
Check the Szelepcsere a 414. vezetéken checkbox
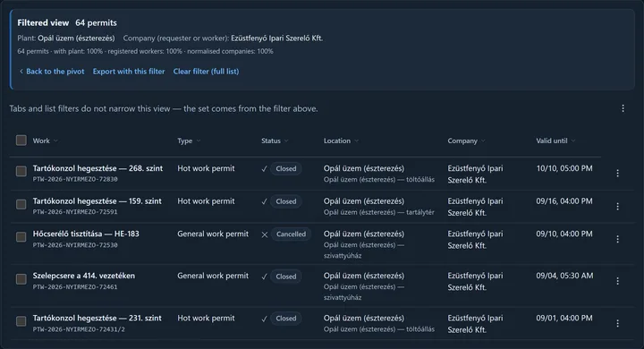coord(21,278)
